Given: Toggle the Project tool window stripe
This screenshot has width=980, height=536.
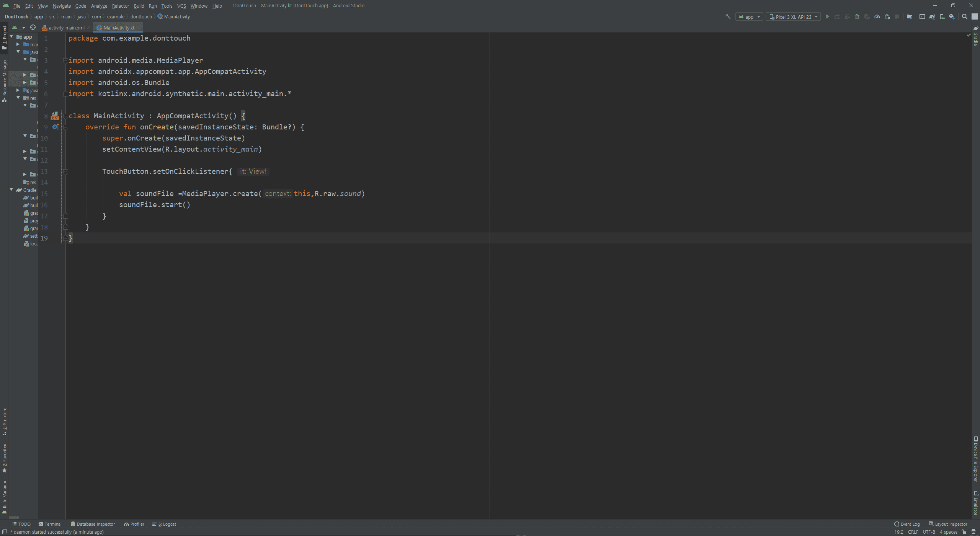Looking at the screenshot, I should point(5,38).
